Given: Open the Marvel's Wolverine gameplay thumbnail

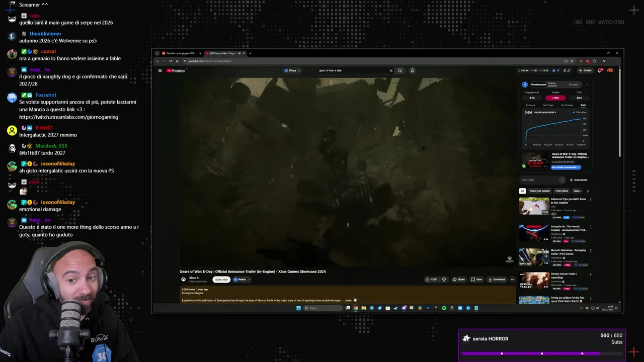Looking at the screenshot, I should (534, 257).
